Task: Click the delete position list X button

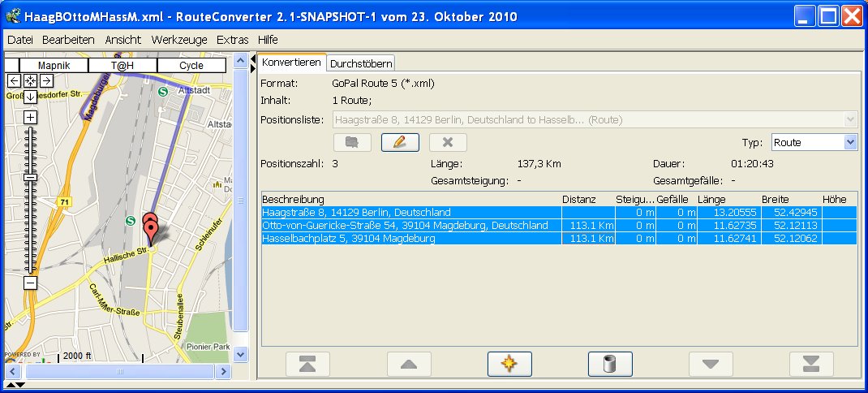Action: [x=448, y=142]
